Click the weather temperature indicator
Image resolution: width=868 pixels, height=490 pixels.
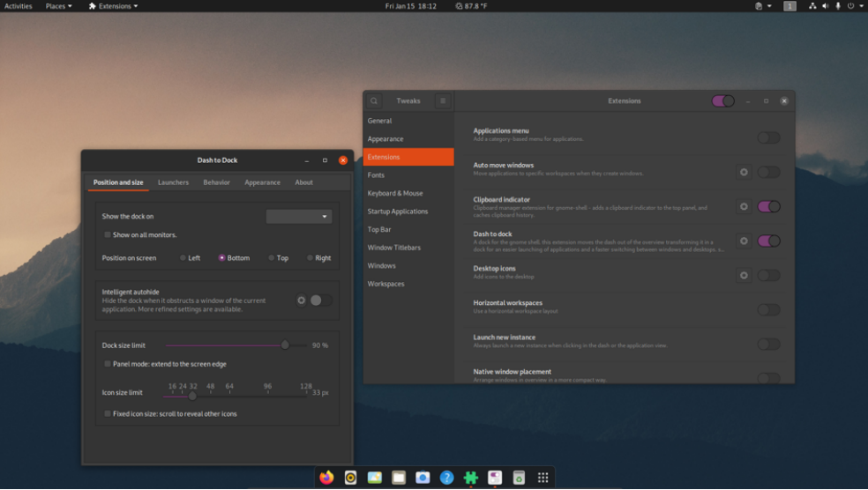coord(471,6)
